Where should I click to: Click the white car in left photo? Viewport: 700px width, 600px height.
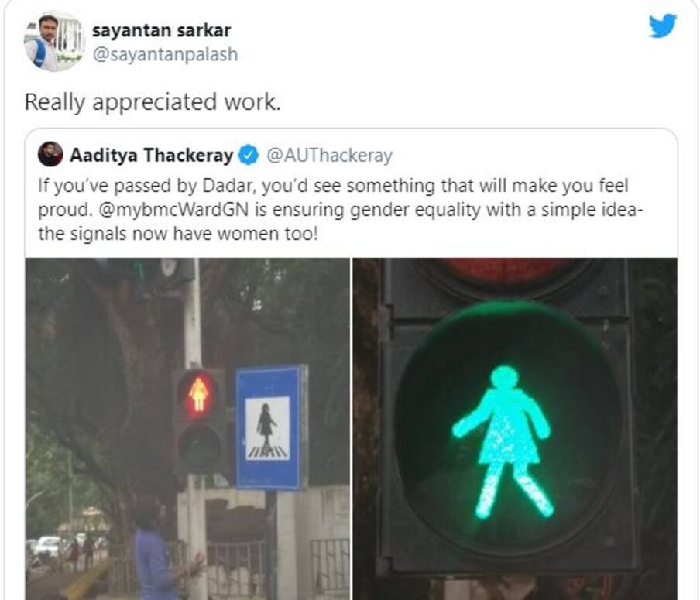pos(46,546)
